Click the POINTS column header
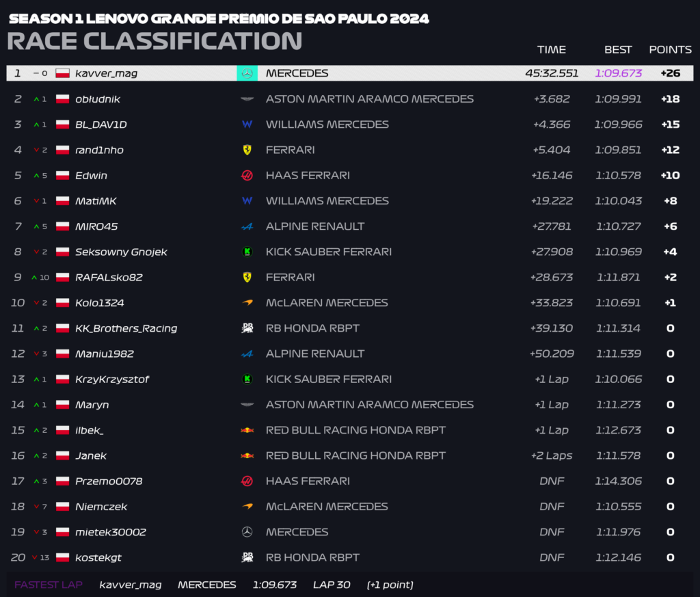The width and height of the screenshot is (700, 597). (x=670, y=49)
